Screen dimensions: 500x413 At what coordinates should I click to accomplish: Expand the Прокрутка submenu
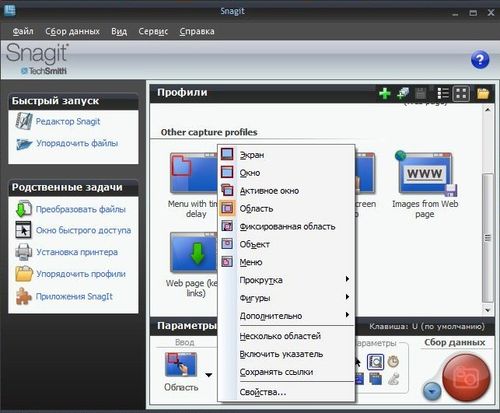coord(286,280)
